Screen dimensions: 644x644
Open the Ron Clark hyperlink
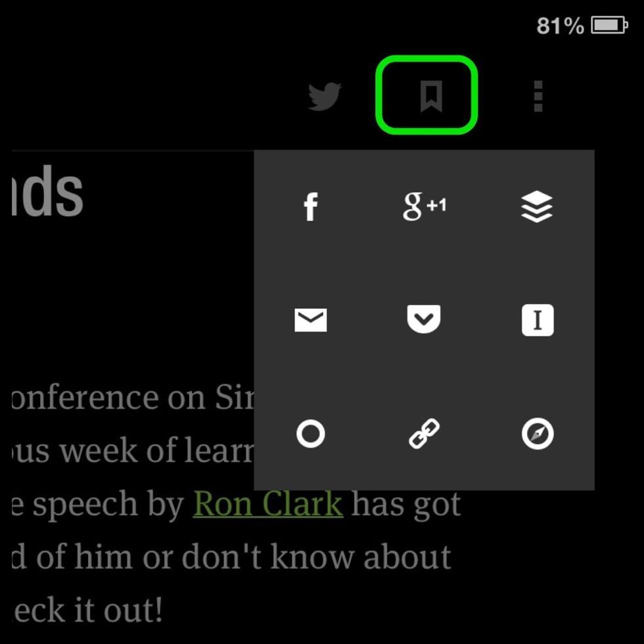point(268,504)
